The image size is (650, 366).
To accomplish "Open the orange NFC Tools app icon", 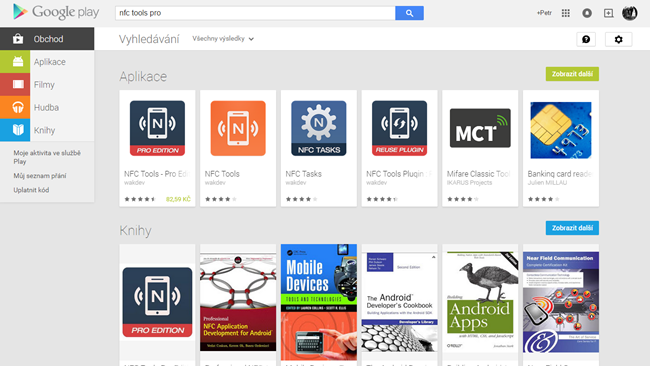I will click(x=238, y=128).
